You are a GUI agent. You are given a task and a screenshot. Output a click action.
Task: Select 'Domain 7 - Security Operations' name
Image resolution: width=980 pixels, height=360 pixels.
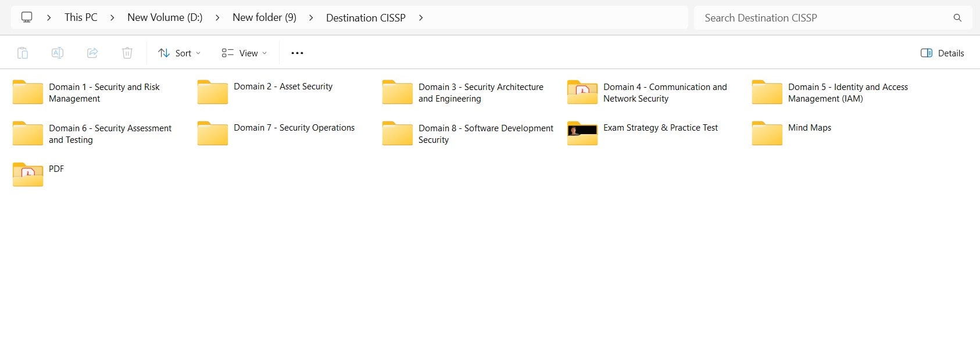pyautogui.click(x=294, y=128)
